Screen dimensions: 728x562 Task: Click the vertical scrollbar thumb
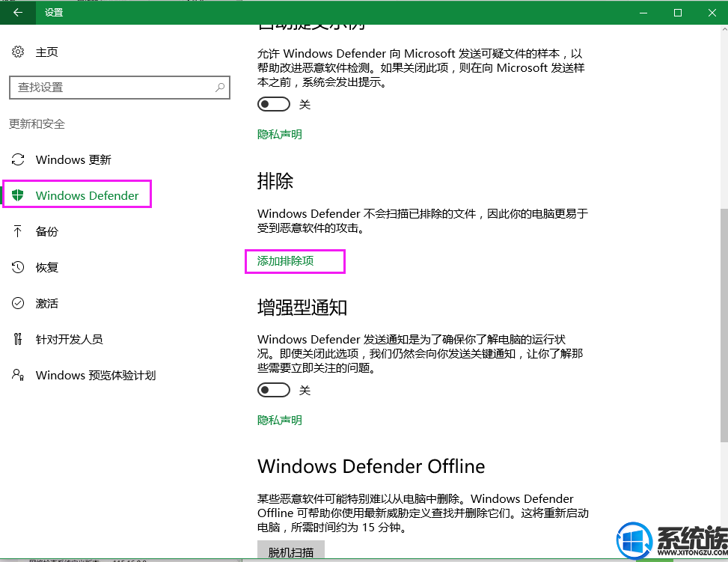click(724, 325)
